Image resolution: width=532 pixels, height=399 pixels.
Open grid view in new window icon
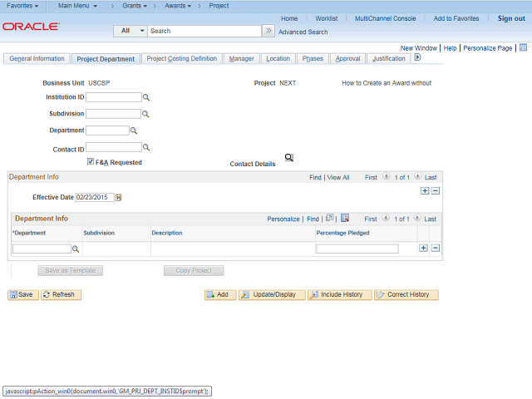329,218
